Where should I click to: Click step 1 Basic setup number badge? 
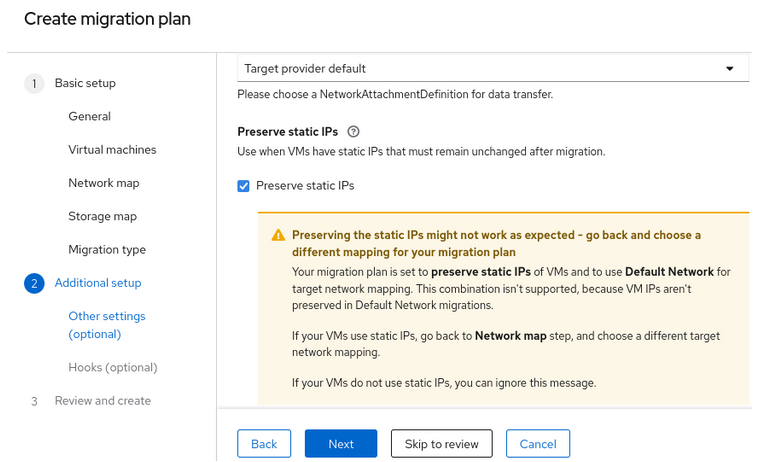34,83
